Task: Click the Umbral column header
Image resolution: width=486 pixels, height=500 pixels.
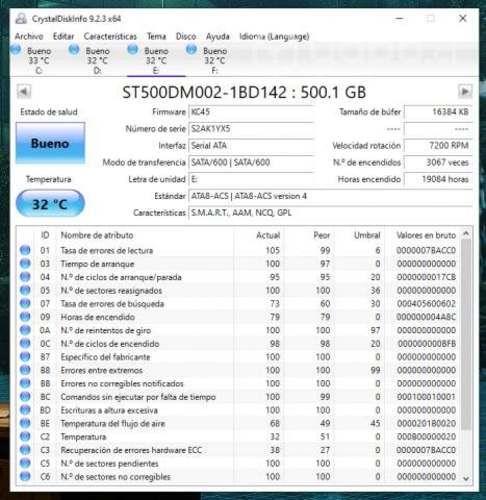Action: point(367,235)
